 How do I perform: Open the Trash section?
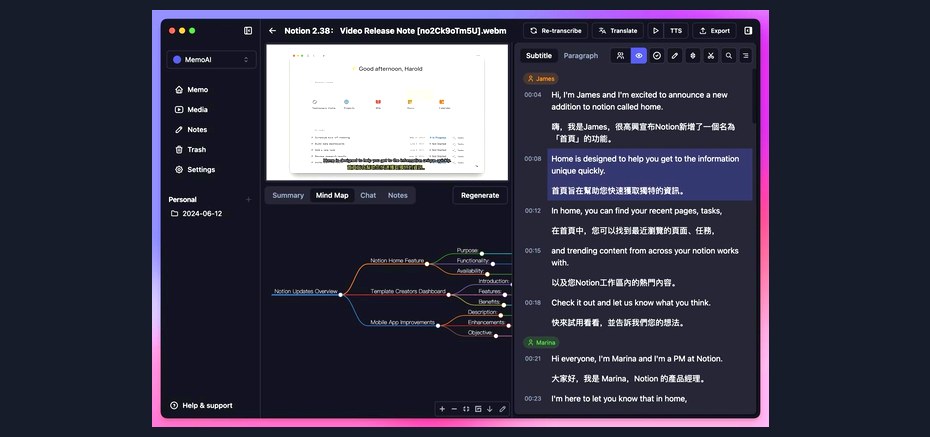pos(190,149)
